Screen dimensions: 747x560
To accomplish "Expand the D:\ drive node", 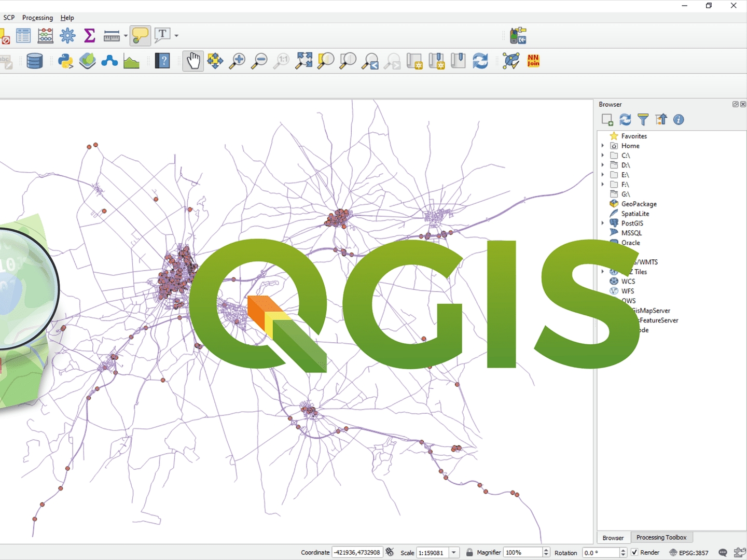I will 603,165.
